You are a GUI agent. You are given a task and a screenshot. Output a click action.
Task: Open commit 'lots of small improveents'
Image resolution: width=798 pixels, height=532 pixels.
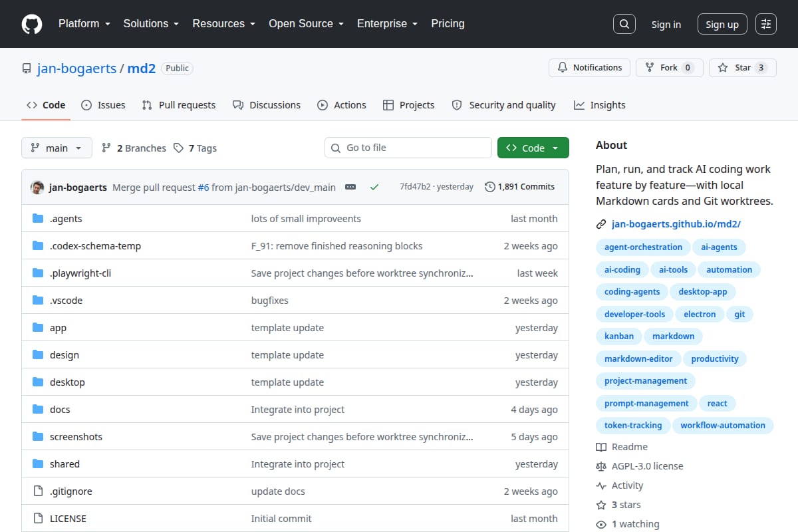coord(306,218)
